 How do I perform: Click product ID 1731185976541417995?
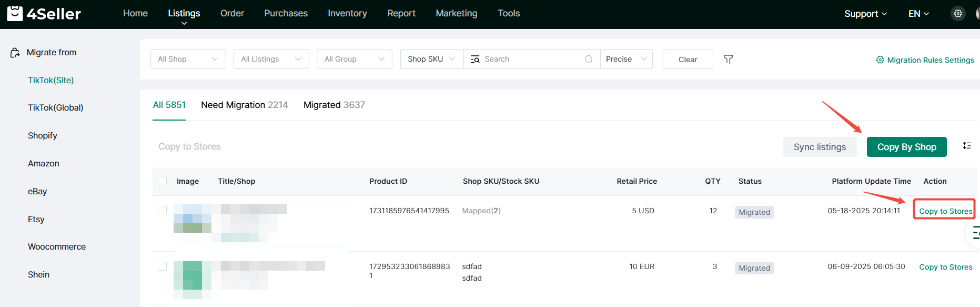(409, 211)
